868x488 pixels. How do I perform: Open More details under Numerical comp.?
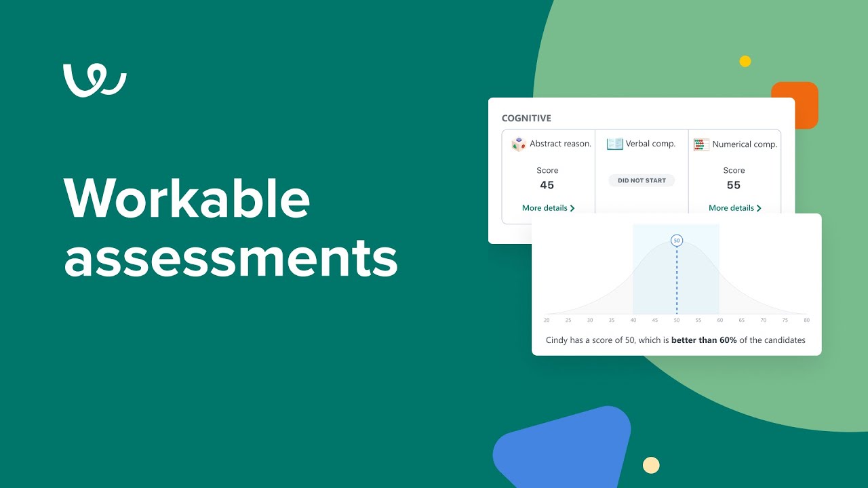click(735, 208)
